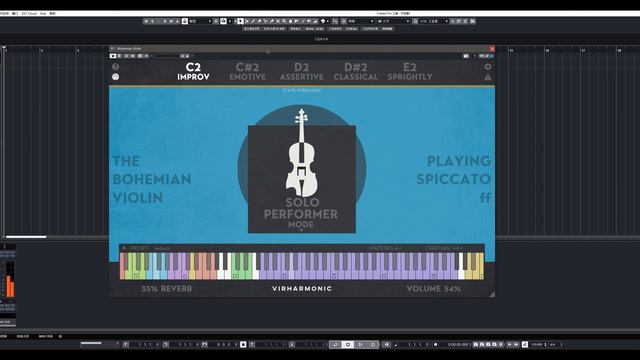The width and height of the screenshot is (640, 360).
Task: Select the C2 Improv style tab
Action: [x=193, y=71]
